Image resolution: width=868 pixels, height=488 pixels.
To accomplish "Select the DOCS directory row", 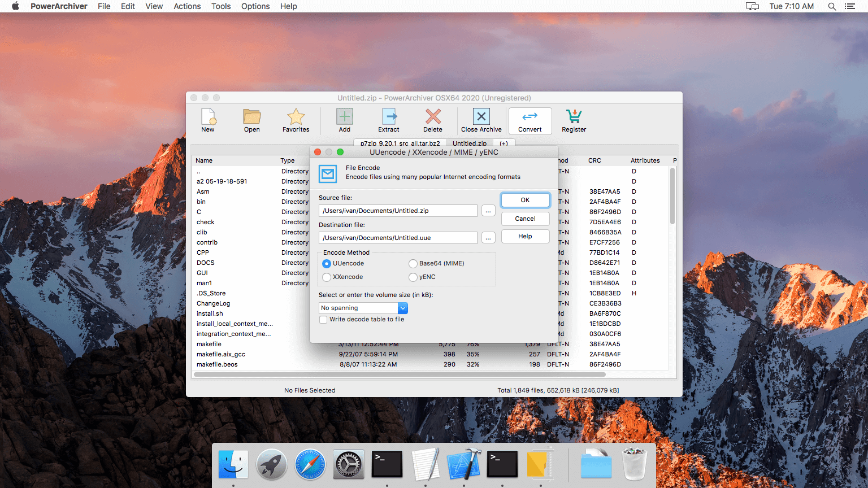I will [206, 263].
